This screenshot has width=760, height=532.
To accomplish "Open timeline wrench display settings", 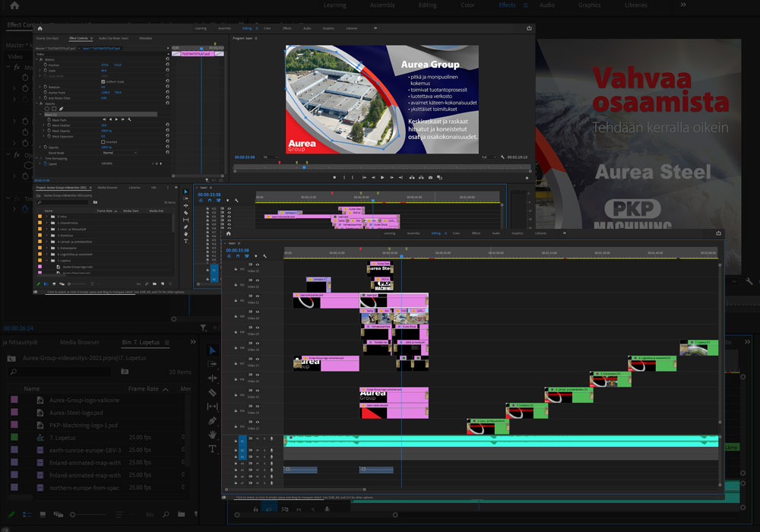I will pyautogui.click(x=265, y=256).
